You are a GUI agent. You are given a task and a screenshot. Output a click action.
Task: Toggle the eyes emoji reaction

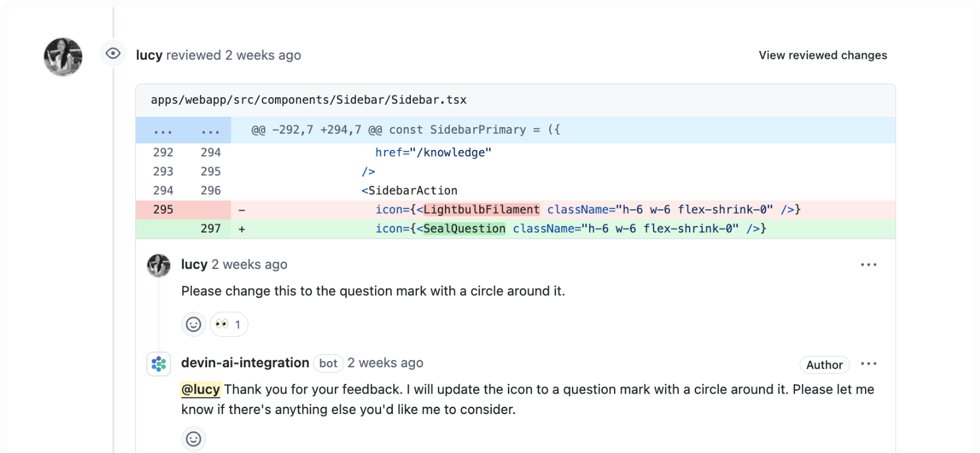pyautogui.click(x=229, y=324)
